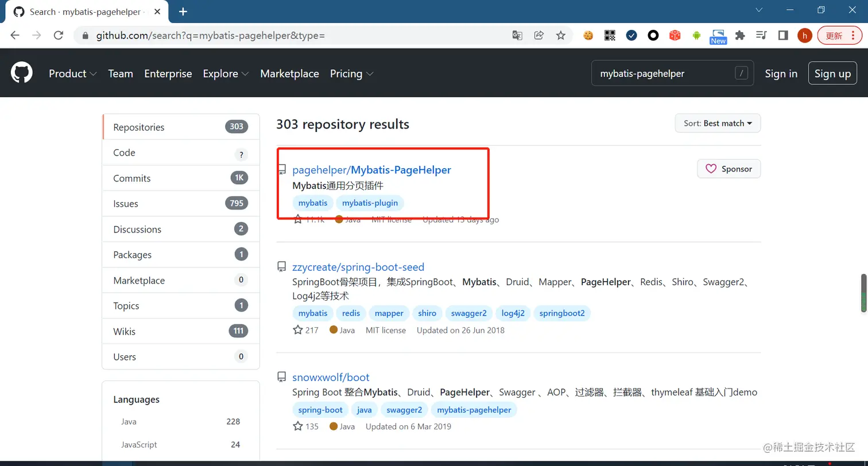Filter by Java language in sidebar
The image size is (868, 466).
[180, 421]
